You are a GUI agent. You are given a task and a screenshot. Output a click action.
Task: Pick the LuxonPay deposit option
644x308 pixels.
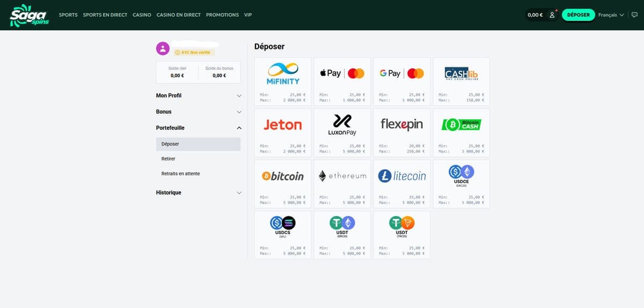coord(342,132)
